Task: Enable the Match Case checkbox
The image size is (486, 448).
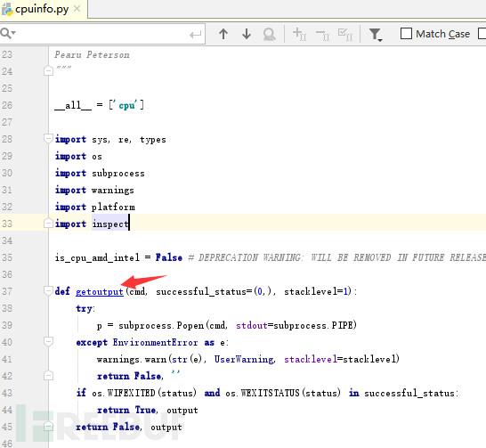Action: (x=406, y=34)
